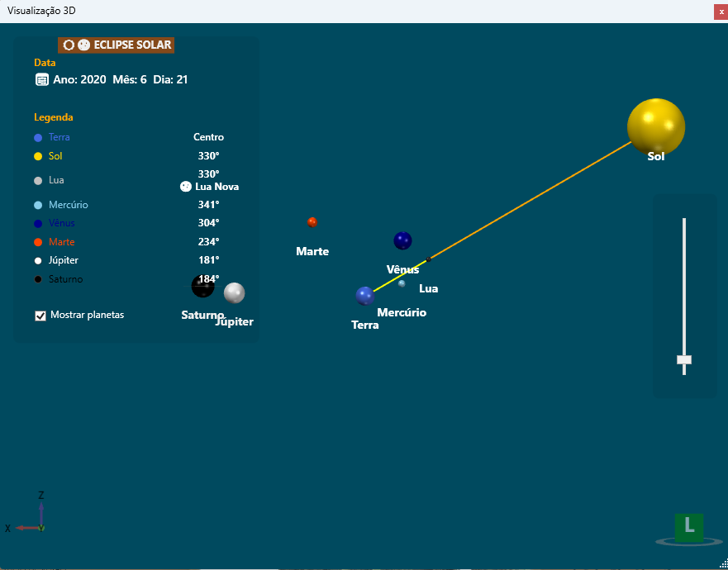Click the silver Júpiter sphere
This screenshot has width=728, height=570.
235,292
